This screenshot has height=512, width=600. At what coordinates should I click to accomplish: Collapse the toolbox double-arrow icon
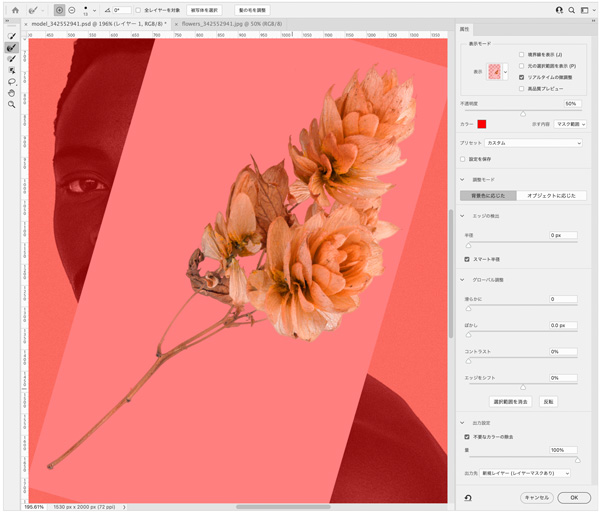click(7, 21)
